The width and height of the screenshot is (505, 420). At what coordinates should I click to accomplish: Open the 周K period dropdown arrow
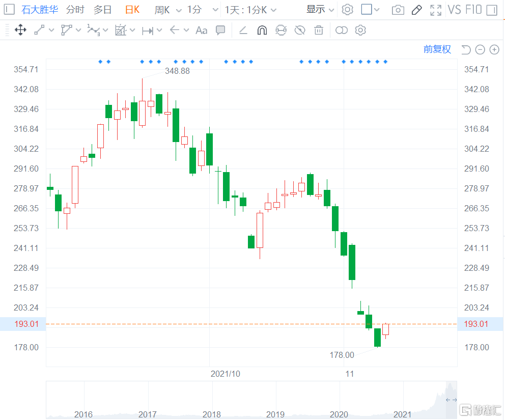pyautogui.click(x=178, y=10)
